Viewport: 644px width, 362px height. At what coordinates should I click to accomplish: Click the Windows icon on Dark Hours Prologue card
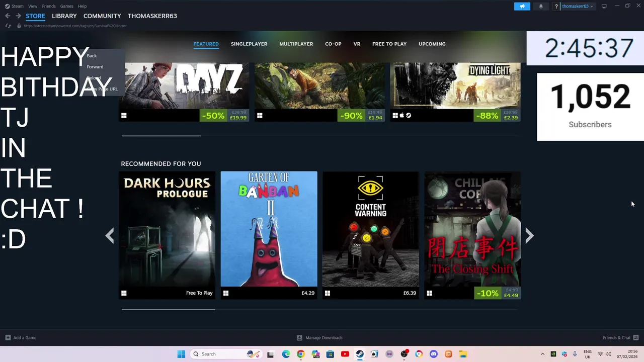pos(124,293)
